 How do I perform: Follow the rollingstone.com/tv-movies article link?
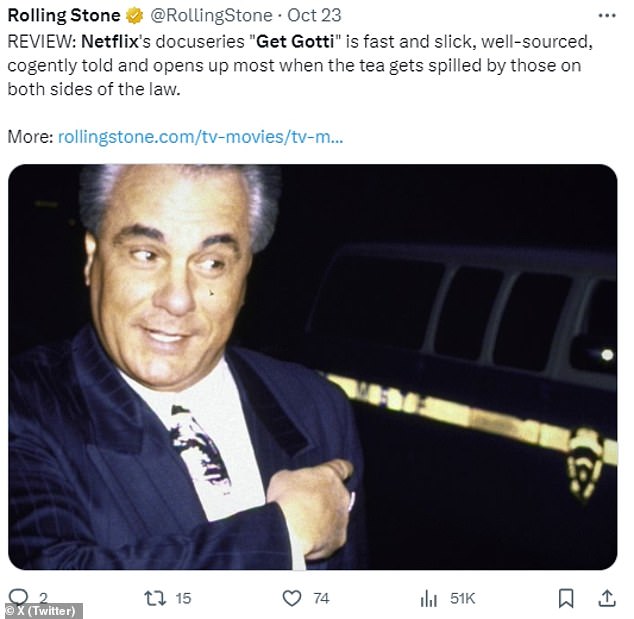(x=201, y=137)
